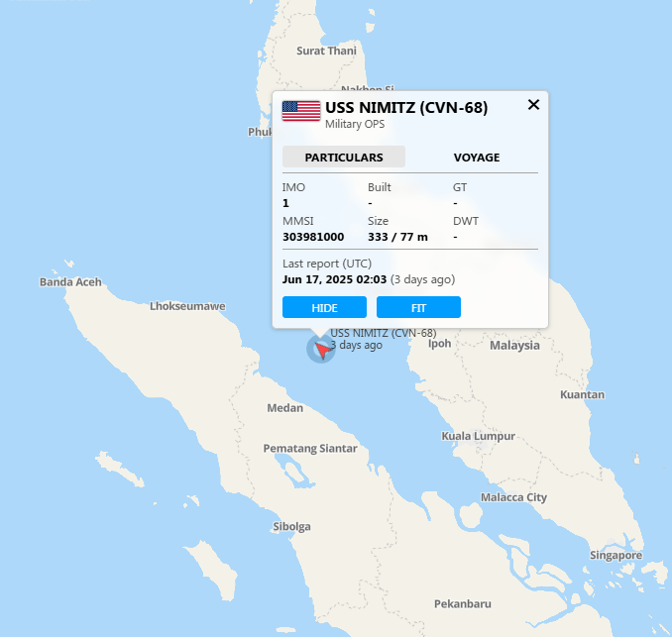Click the red ship marker arrow
The image size is (672, 637).
tap(322, 349)
